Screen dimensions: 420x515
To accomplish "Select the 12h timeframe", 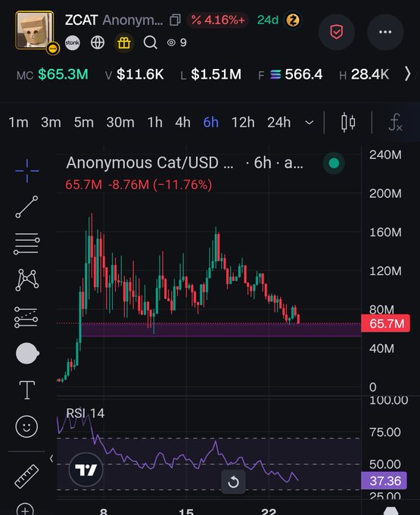I will point(243,123).
